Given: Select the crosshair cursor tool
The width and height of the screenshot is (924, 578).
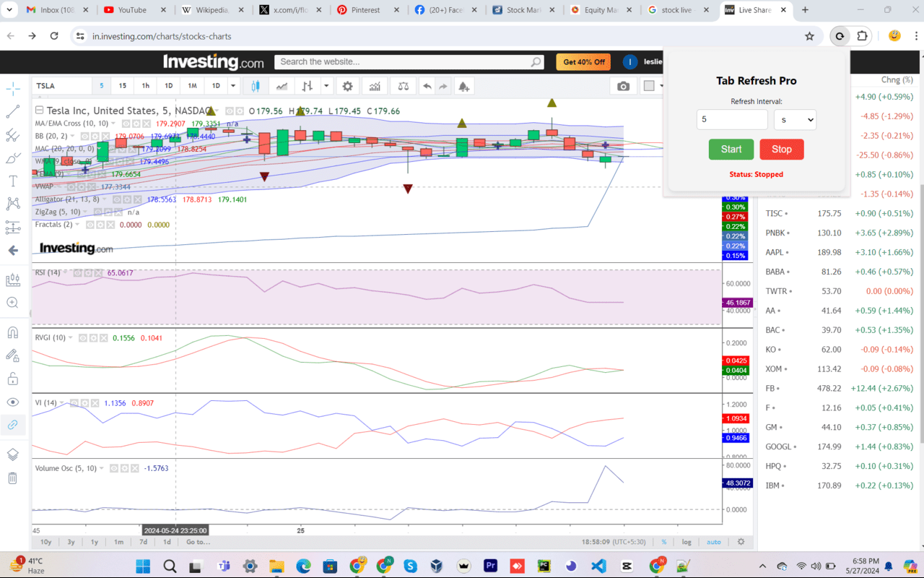Looking at the screenshot, I should [13, 89].
